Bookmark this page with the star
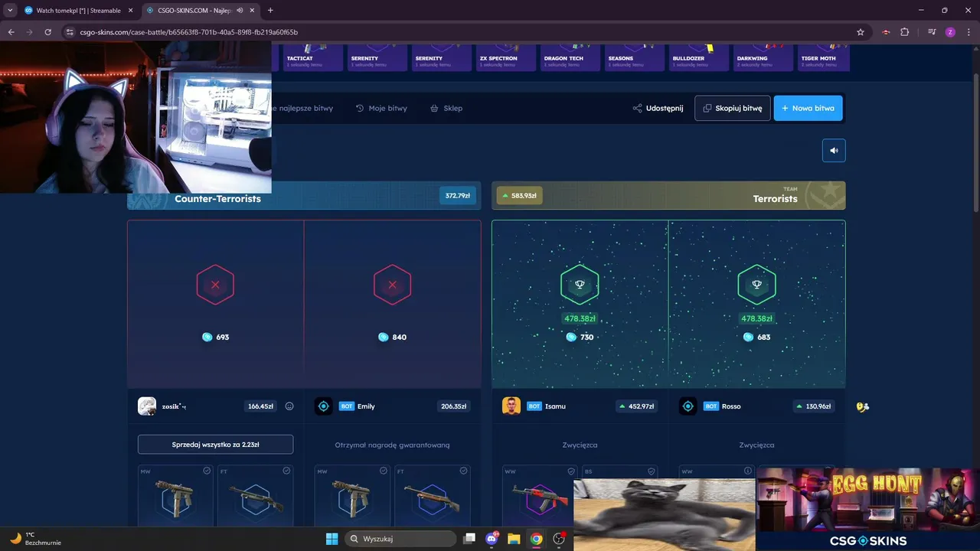The width and height of the screenshot is (980, 551). 861,32
